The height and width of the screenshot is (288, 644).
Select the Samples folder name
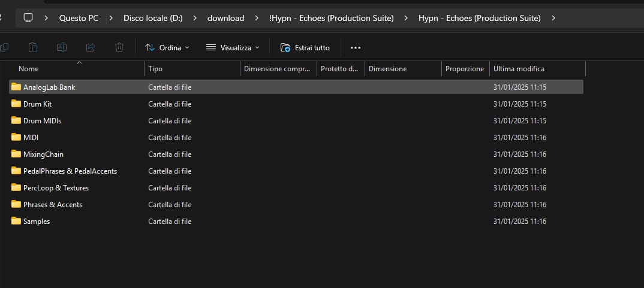tap(37, 221)
